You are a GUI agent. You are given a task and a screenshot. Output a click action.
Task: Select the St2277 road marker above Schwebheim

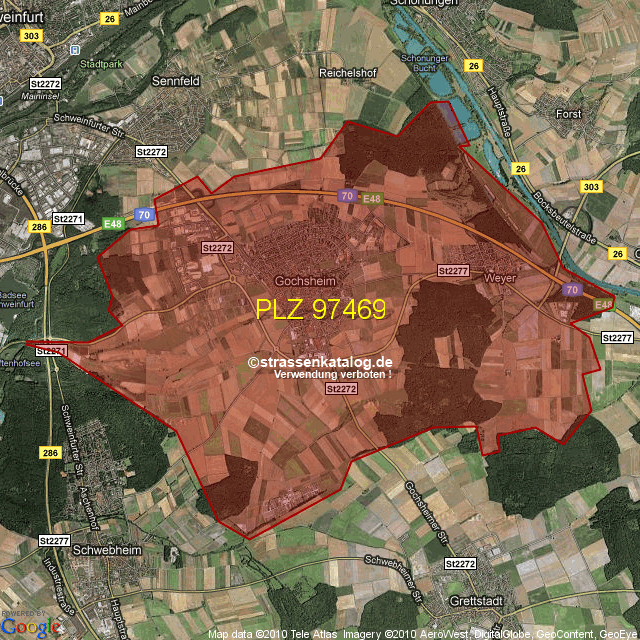coord(54,540)
